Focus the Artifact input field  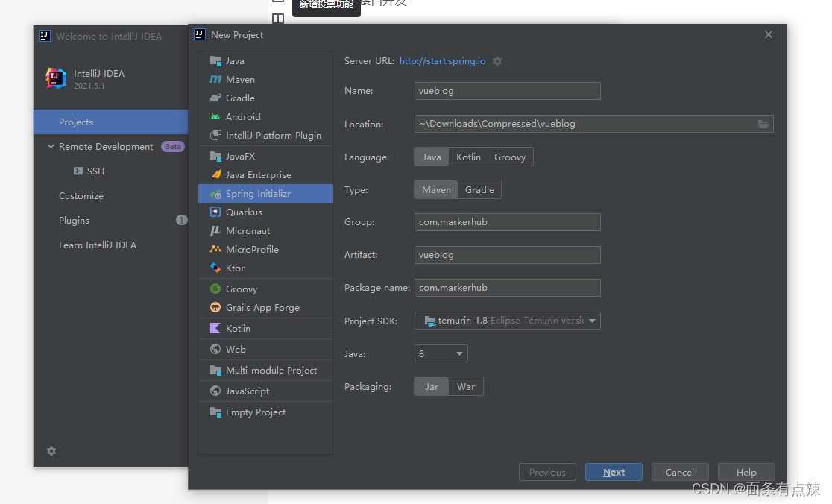[507, 255]
